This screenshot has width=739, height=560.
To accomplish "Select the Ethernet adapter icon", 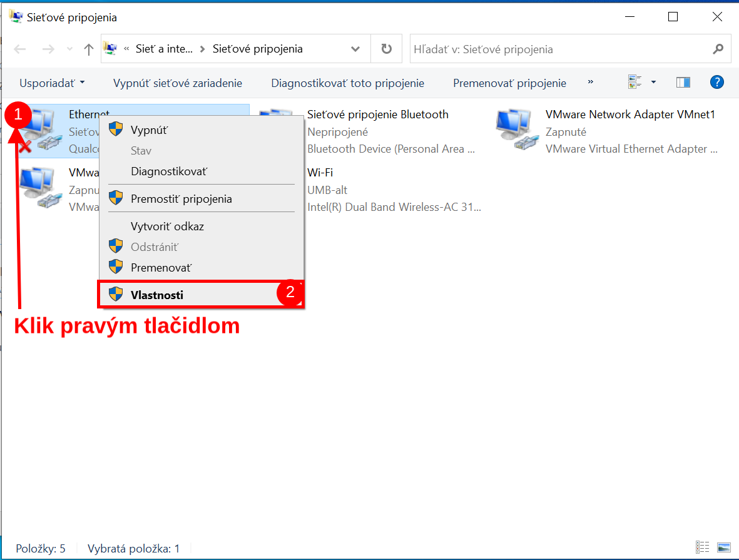I will pyautogui.click(x=41, y=130).
